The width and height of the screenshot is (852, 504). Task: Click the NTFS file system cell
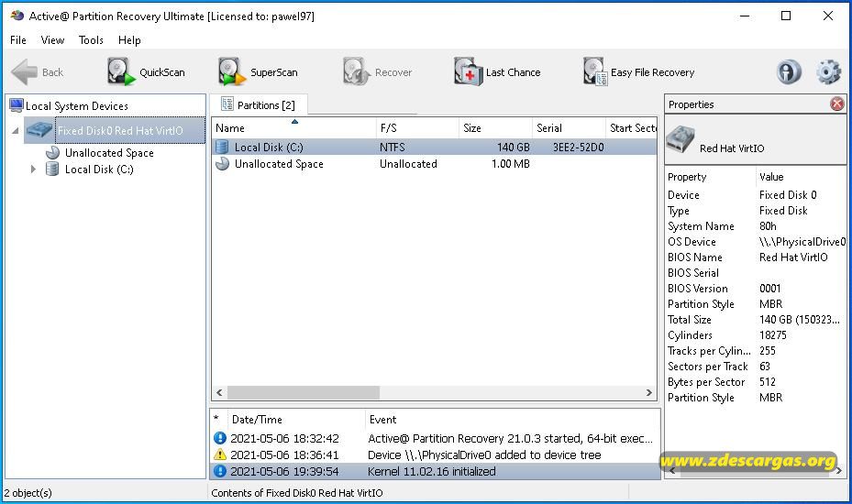[x=393, y=148]
